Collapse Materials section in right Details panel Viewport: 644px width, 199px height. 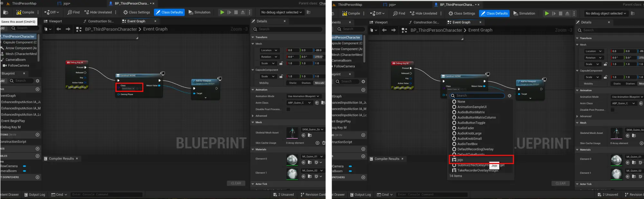click(577, 150)
